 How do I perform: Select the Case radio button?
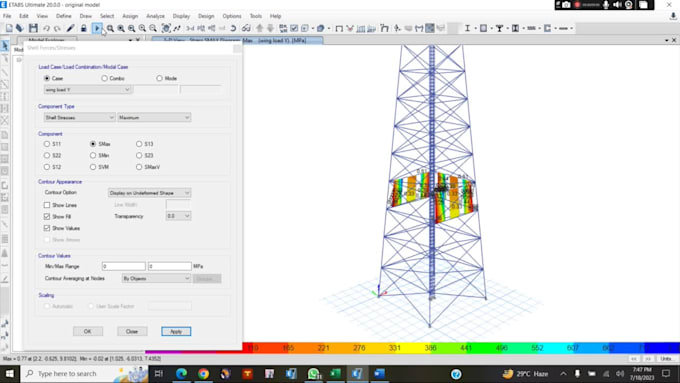click(47, 79)
